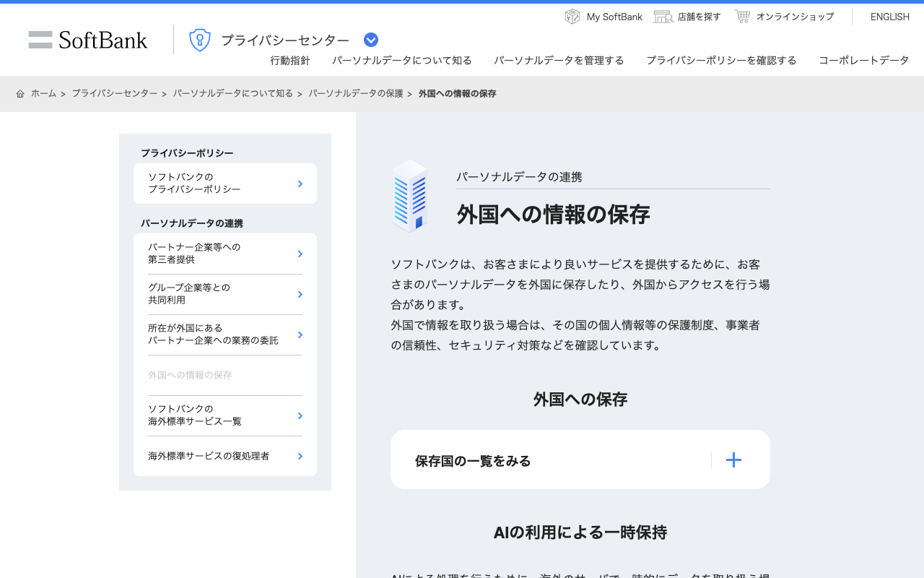924x578 pixels.
Task: Switch language to ENGLISH
Action: pyautogui.click(x=889, y=17)
